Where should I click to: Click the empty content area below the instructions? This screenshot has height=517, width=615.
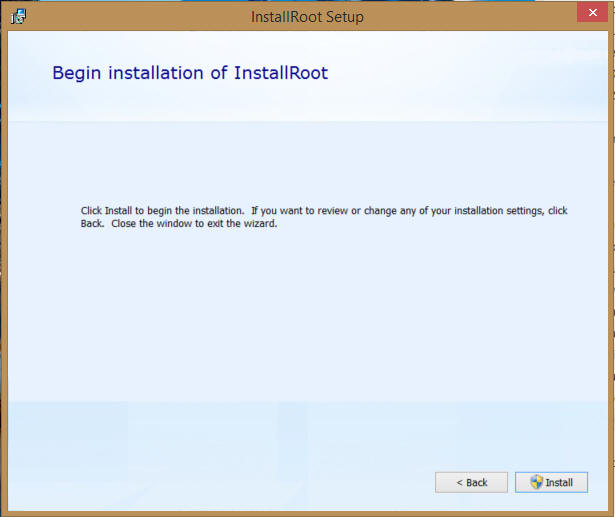[306, 320]
